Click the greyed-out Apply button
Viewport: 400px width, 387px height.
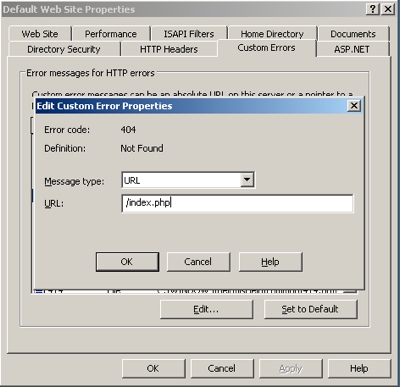[x=291, y=368]
